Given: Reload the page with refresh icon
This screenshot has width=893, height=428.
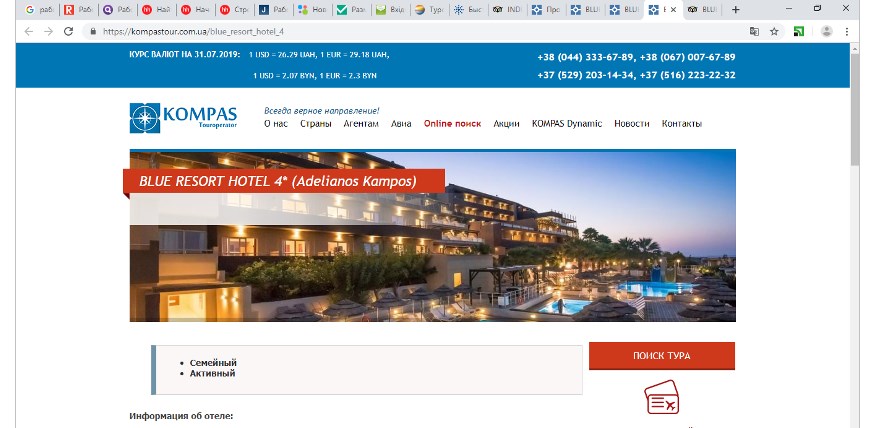Looking at the screenshot, I should click(68, 32).
